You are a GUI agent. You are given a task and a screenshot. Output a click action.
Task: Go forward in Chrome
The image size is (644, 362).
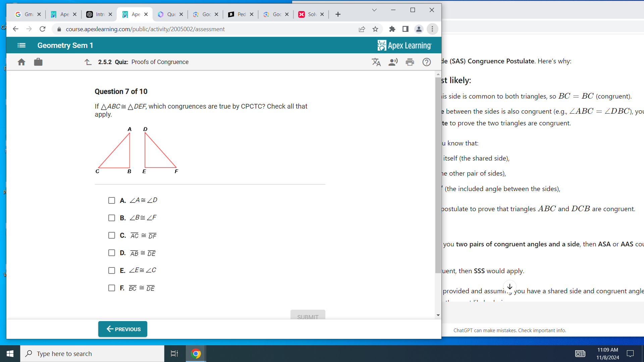(29, 29)
